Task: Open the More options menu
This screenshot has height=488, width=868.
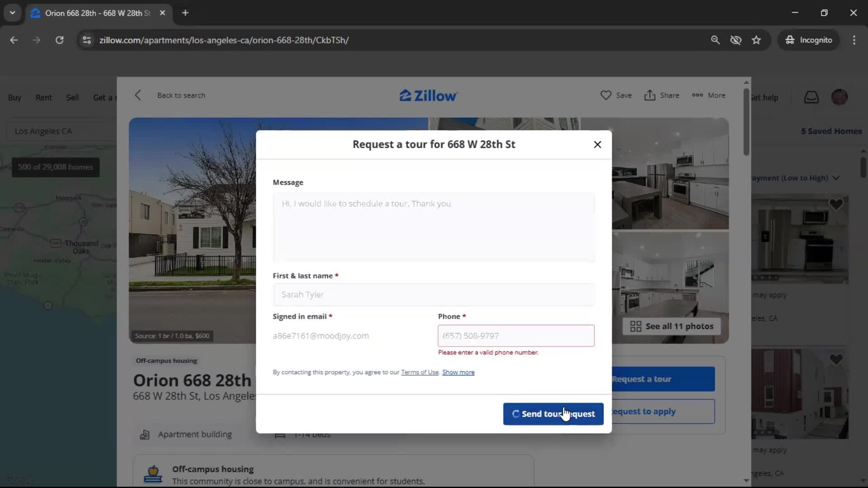Action: pyautogui.click(x=708, y=95)
